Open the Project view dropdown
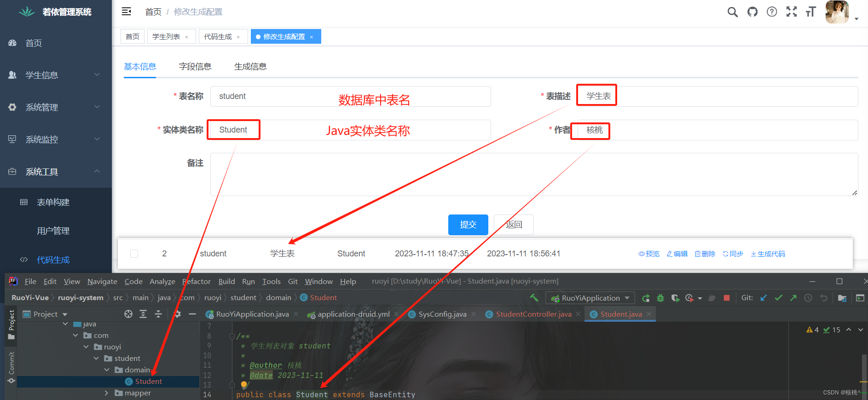This screenshot has width=868, height=400. coord(46,314)
